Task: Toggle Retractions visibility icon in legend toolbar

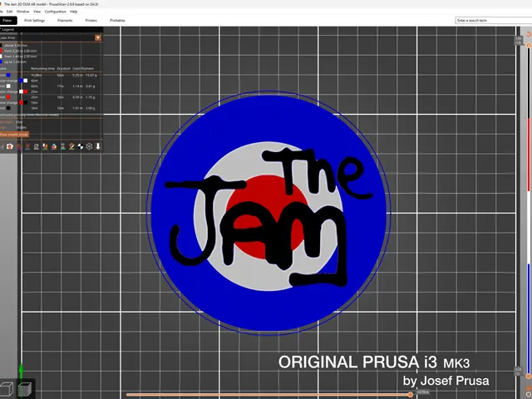Action: click(18, 146)
